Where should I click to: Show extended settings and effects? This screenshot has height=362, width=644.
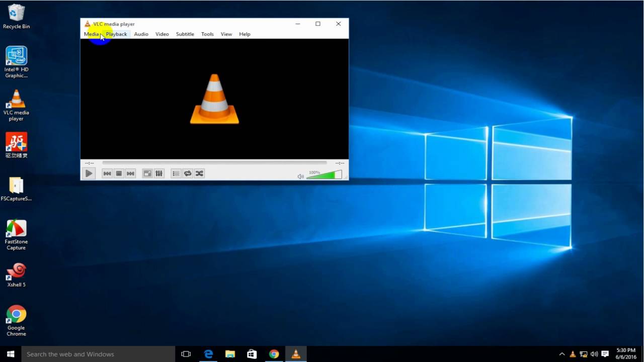click(x=159, y=173)
